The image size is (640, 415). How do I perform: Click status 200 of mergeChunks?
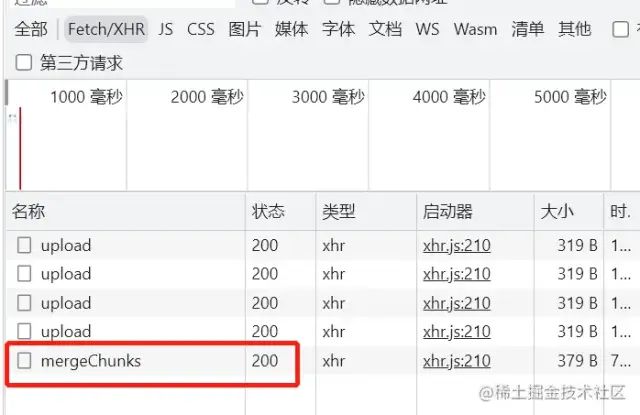[x=264, y=361]
